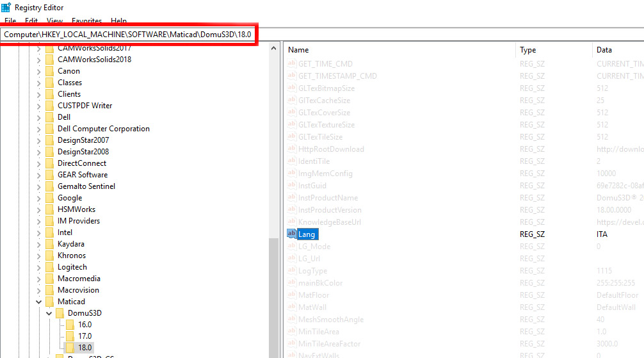Select the Kaydara key

click(x=70, y=244)
